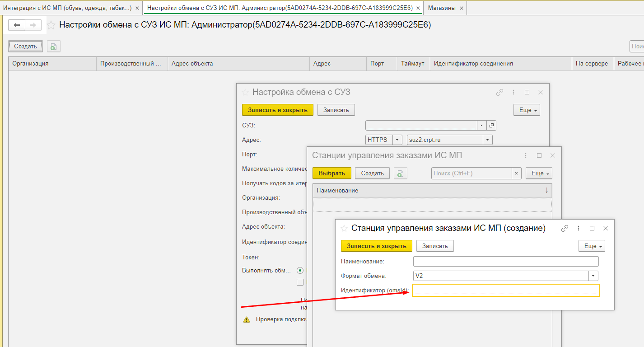
Task: Click the Наименование input field
Action: pyautogui.click(x=506, y=261)
